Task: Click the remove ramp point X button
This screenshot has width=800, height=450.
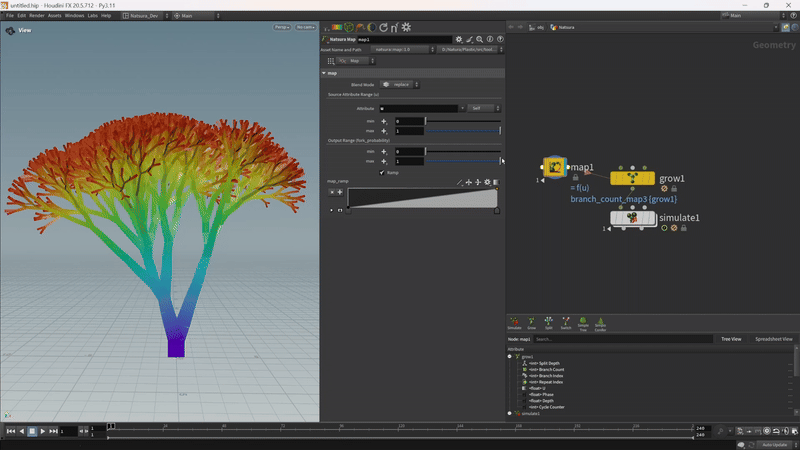Action: point(332,192)
